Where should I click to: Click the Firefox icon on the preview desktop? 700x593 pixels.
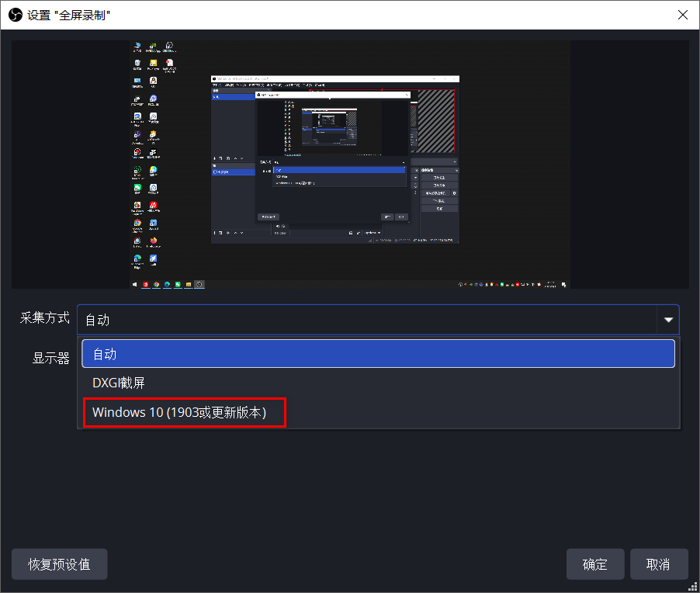pyautogui.click(x=154, y=241)
